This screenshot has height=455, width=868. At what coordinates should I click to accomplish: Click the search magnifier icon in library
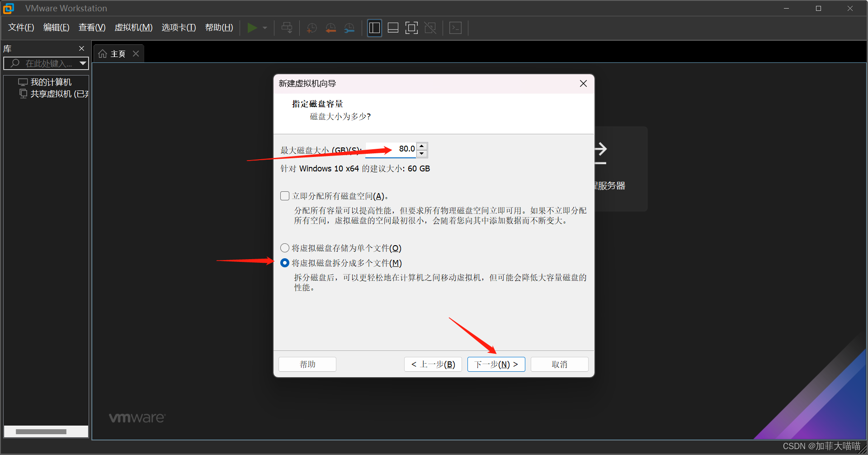tap(15, 63)
